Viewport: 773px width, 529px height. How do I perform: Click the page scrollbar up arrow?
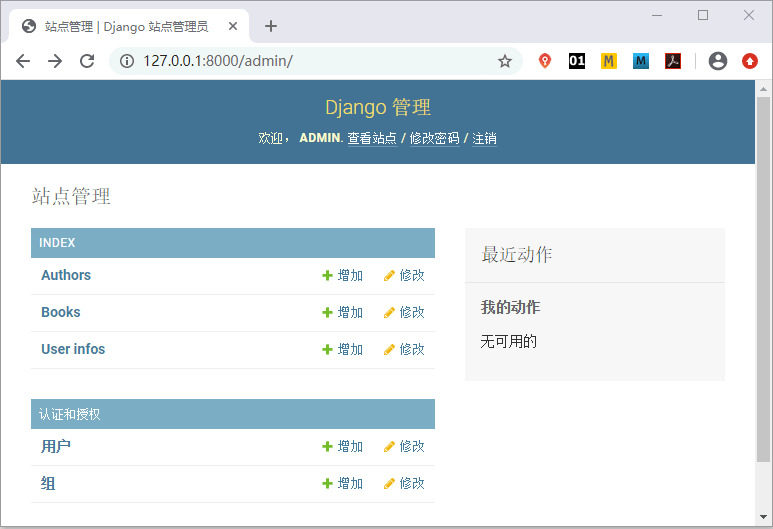tap(763, 89)
